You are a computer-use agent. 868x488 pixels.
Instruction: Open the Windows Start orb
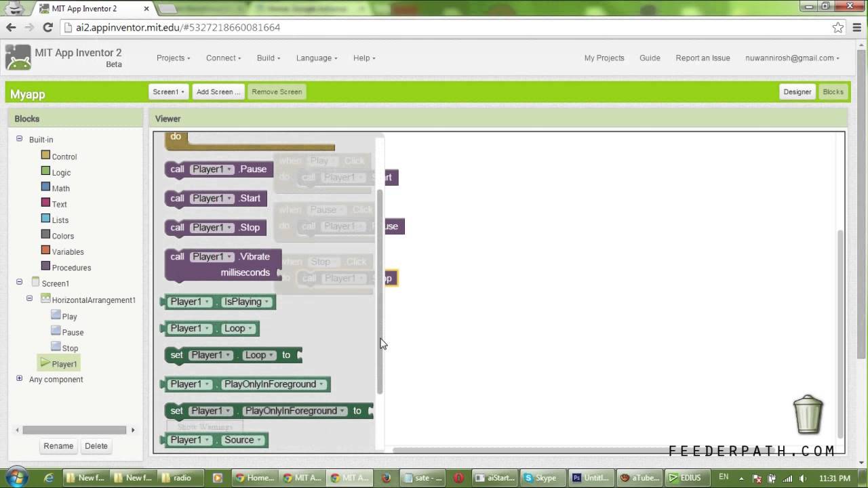point(16,476)
